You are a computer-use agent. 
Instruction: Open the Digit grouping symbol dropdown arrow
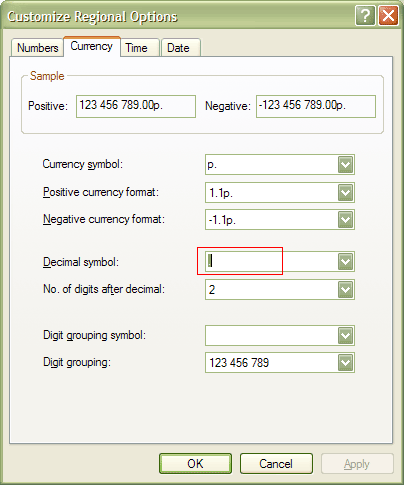[x=345, y=335]
